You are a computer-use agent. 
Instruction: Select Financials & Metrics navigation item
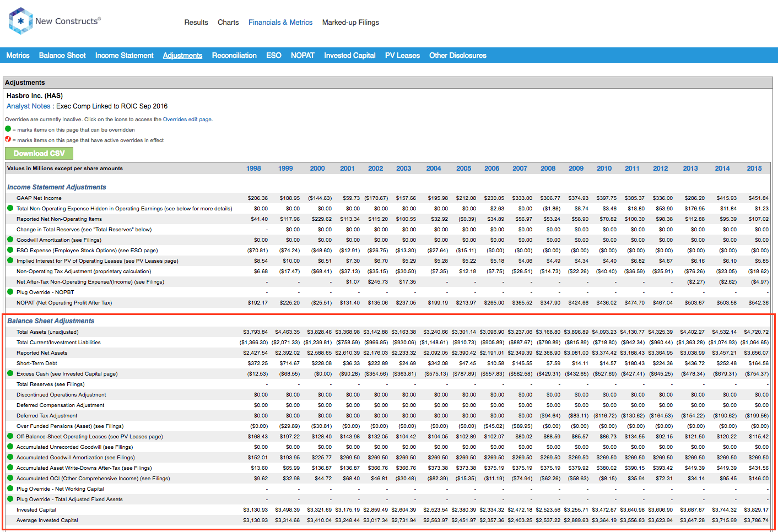[280, 23]
